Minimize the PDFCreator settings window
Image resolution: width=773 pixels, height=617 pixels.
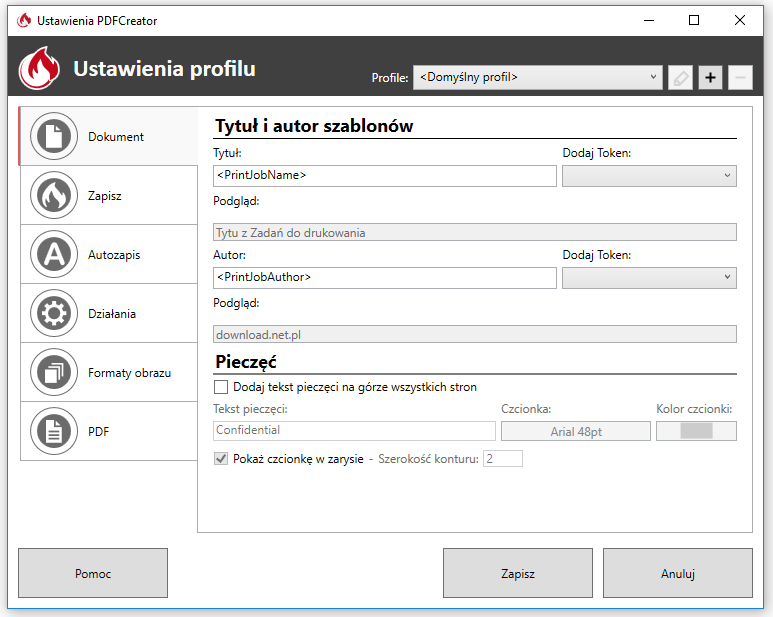[x=649, y=20]
